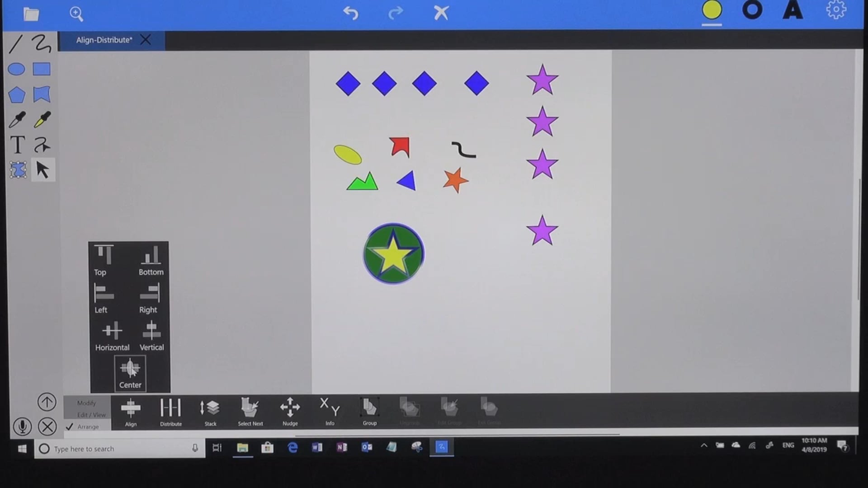Select the freehand drawing tool
This screenshot has width=868, height=488.
click(x=41, y=43)
